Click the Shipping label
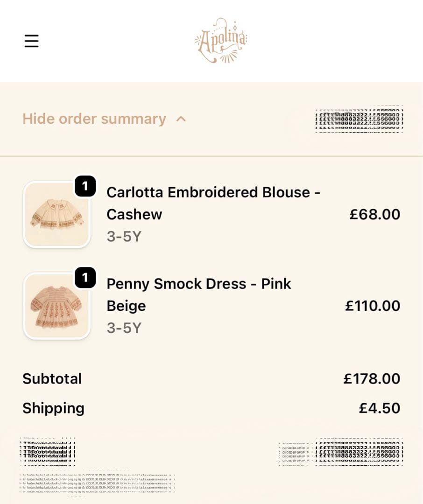Image resolution: width=423 pixels, height=504 pixels. click(x=53, y=408)
